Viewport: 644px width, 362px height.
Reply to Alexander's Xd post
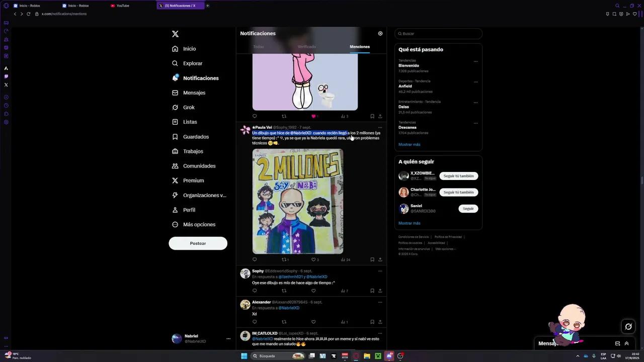(x=255, y=322)
